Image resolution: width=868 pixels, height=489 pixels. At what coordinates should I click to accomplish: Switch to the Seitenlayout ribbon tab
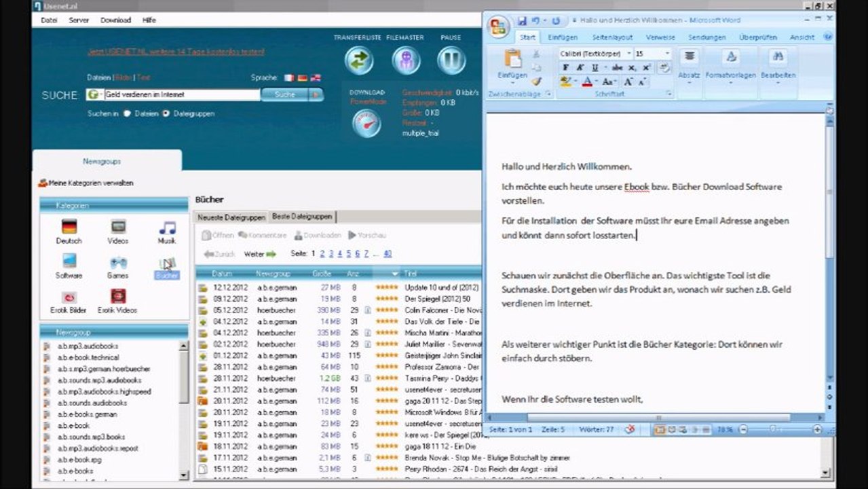point(612,37)
